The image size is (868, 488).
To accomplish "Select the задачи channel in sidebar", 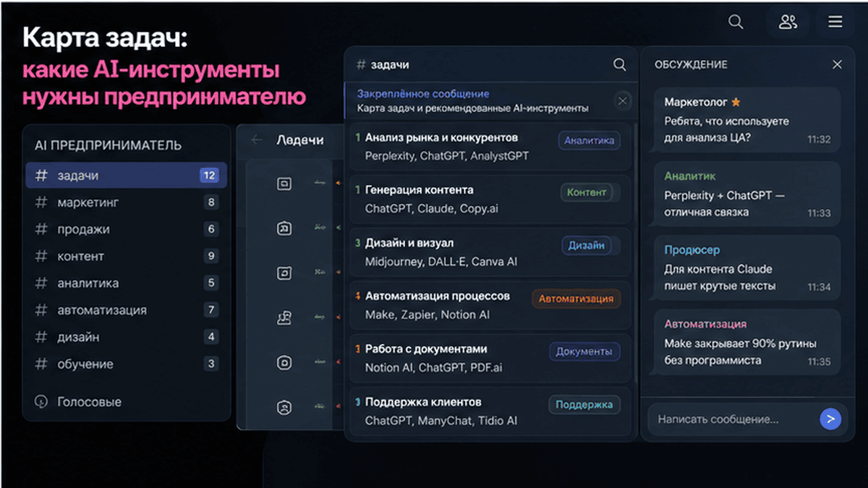I will point(126,175).
